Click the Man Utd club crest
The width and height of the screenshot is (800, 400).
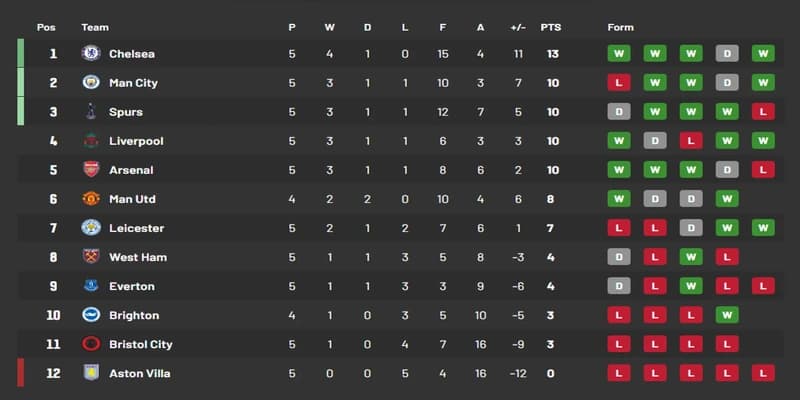(91, 199)
